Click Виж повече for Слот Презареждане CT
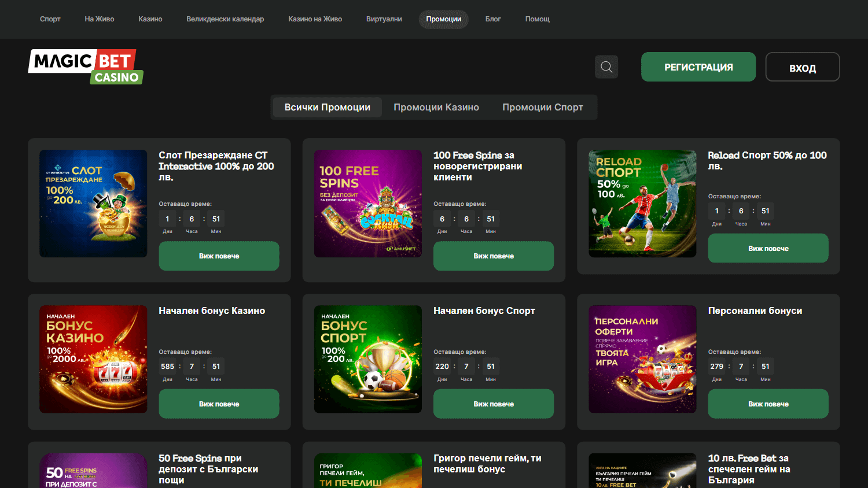 (219, 256)
